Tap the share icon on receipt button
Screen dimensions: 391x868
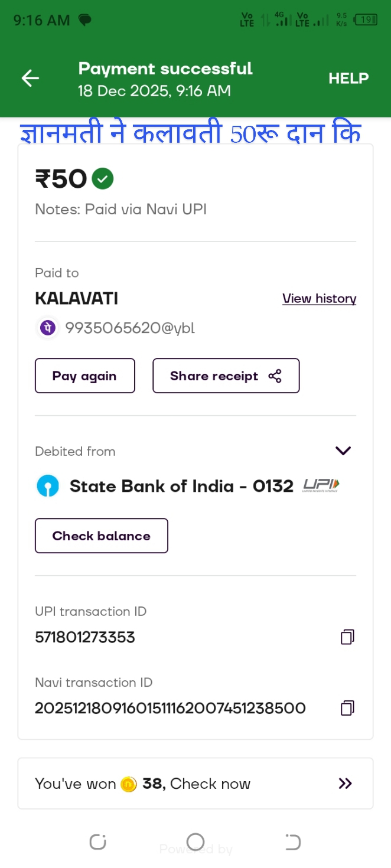click(x=275, y=376)
